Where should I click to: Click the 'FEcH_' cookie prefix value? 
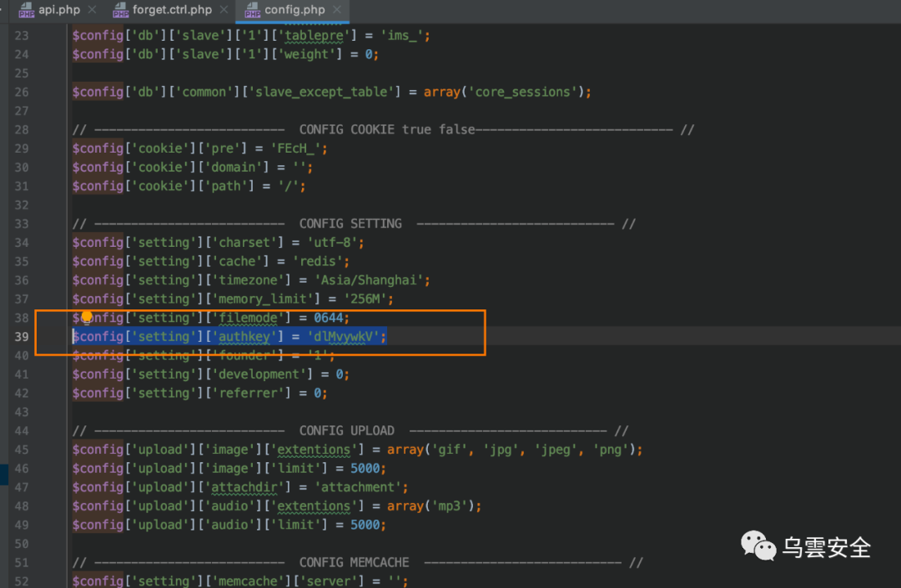(x=295, y=148)
